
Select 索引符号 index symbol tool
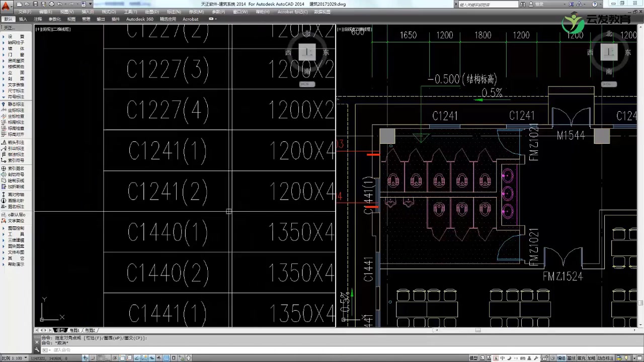(13, 160)
